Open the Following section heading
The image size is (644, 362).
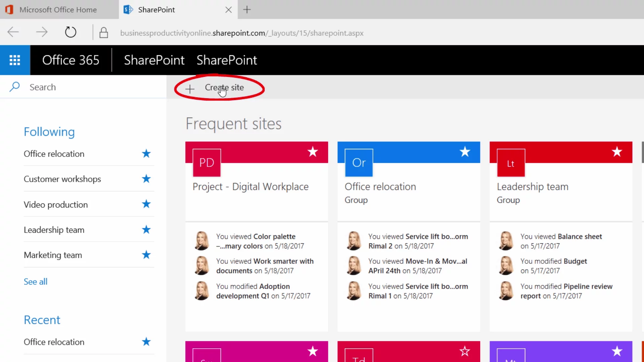click(x=49, y=132)
